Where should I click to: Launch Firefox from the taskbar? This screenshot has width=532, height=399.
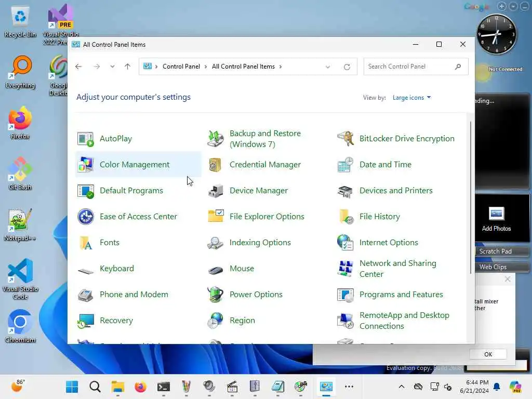[140, 387]
